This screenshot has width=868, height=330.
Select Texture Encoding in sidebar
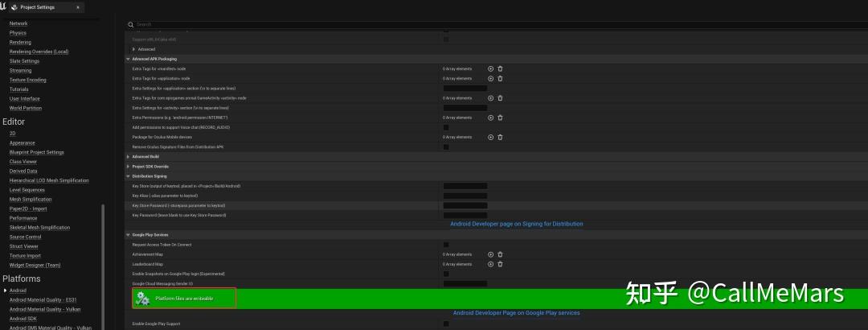click(x=27, y=80)
